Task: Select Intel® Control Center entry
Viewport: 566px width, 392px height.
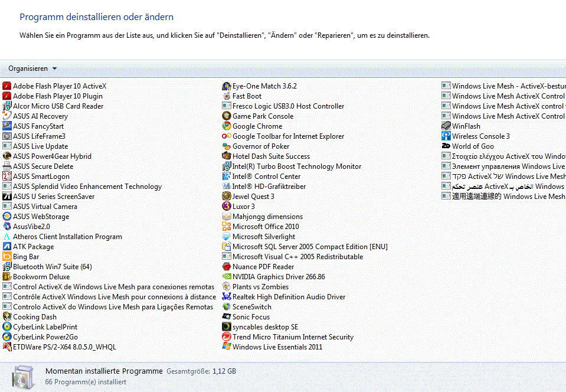Action: pyautogui.click(x=261, y=176)
